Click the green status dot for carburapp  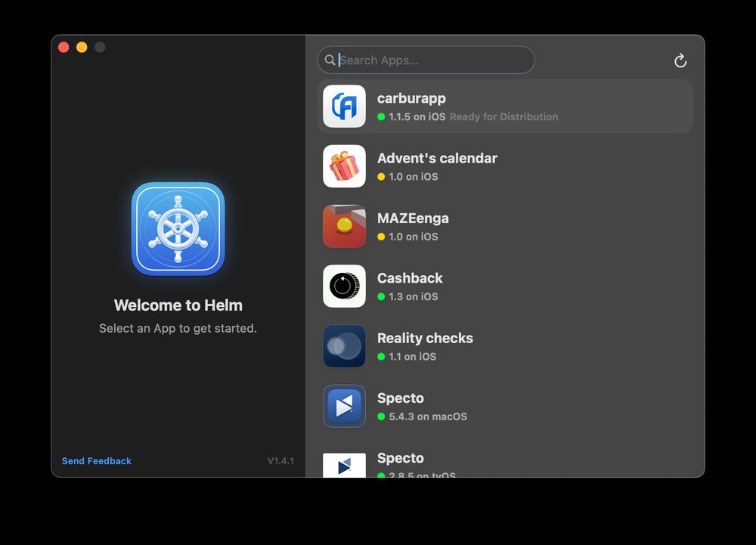(381, 116)
